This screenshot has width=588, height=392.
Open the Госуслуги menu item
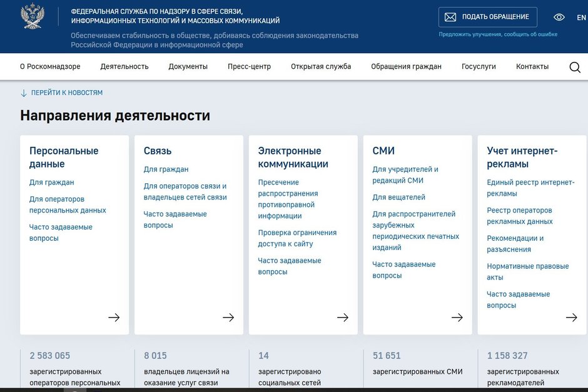tap(479, 66)
